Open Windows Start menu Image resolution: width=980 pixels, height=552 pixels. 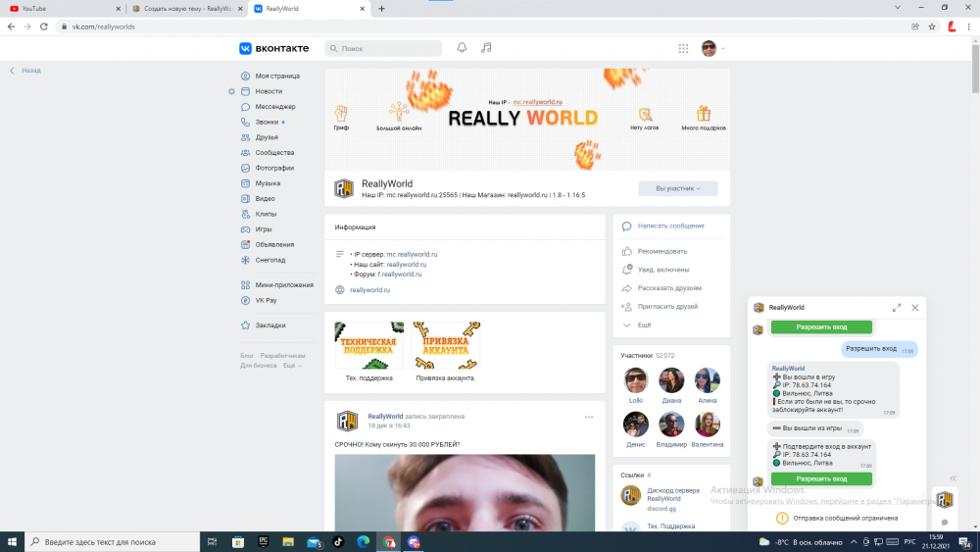(x=12, y=542)
